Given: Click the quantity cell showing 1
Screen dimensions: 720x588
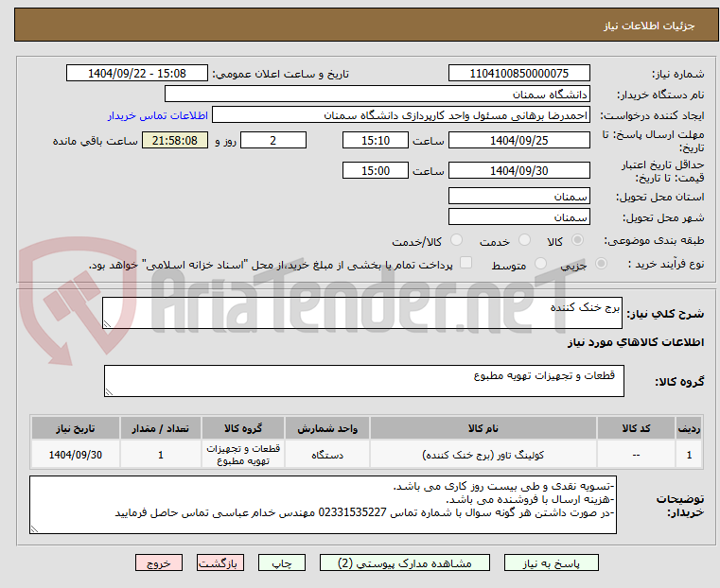Looking at the screenshot, I should coord(160,455).
